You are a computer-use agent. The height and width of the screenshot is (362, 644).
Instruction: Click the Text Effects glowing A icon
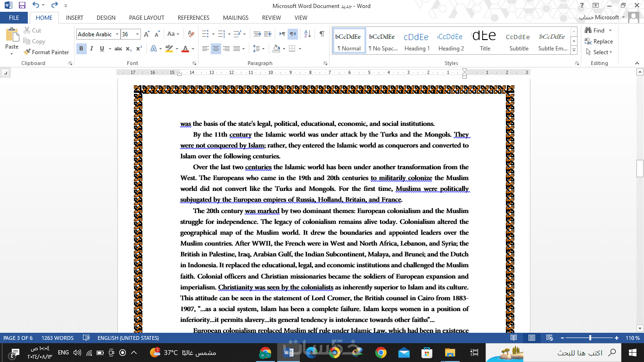[x=154, y=49]
